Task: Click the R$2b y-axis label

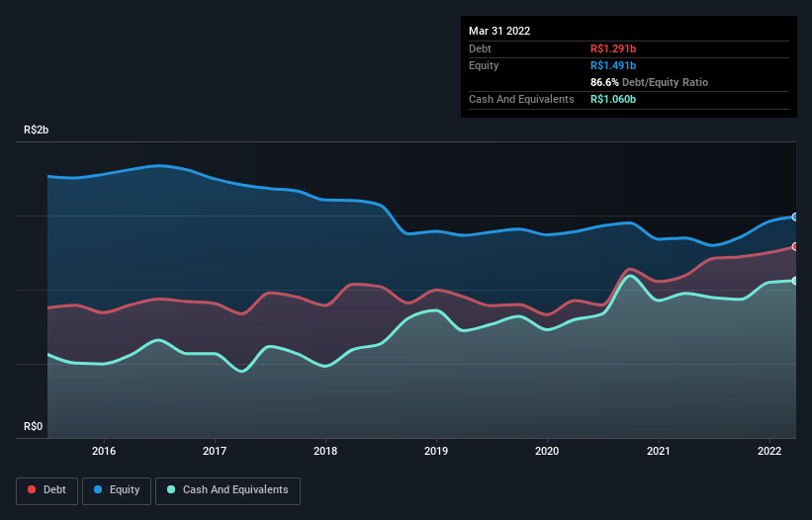Action: (37, 130)
